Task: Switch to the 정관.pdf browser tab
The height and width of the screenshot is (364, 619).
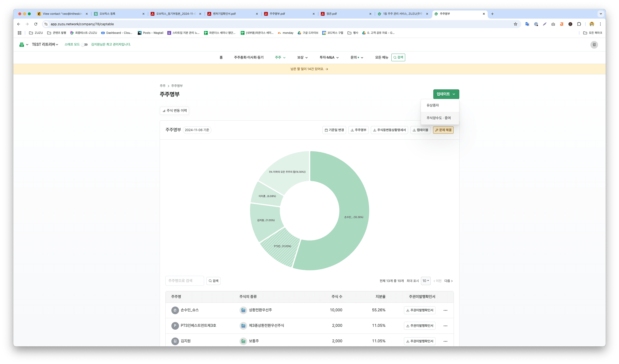Action: point(331,14)
